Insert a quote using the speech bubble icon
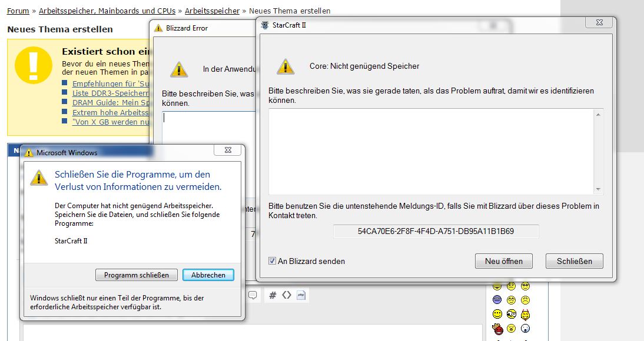The image size is (644, 341). 253,295
